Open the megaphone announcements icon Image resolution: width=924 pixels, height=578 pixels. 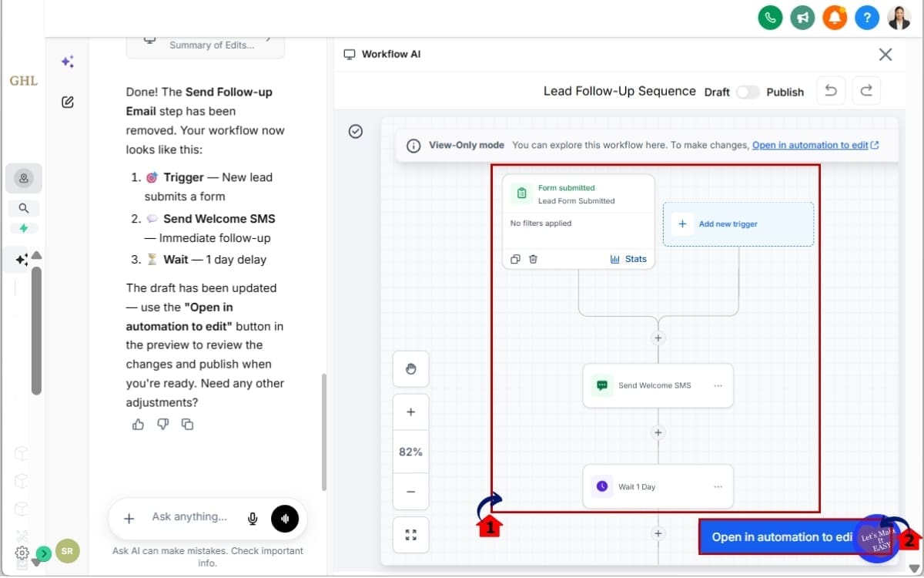click(x=802, y=17)
